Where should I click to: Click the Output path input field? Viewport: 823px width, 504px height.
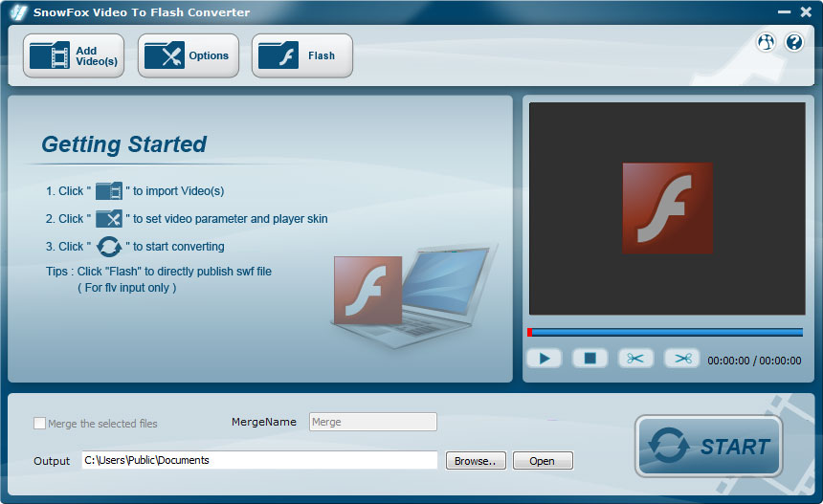click(258, 460)
